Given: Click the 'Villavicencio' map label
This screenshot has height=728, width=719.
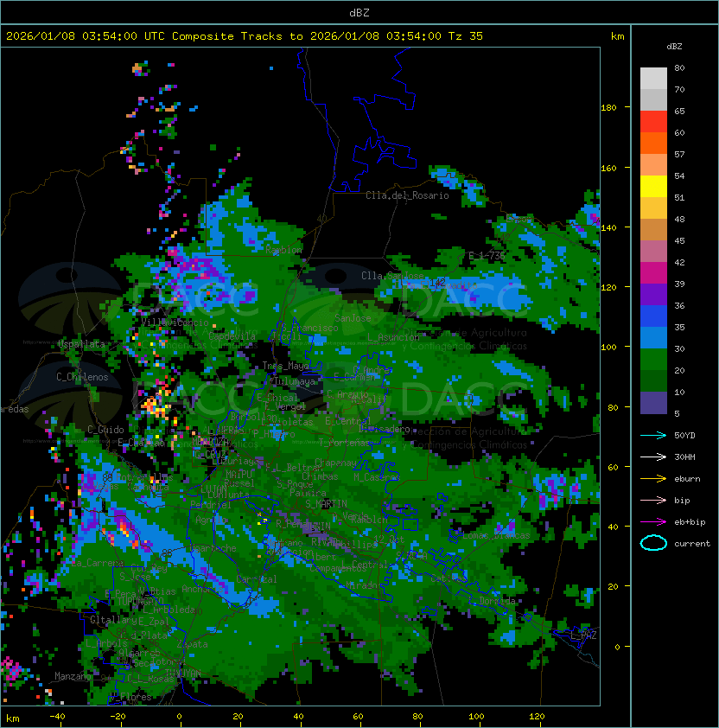Looking at the screenshot, I should click(175, 322).
